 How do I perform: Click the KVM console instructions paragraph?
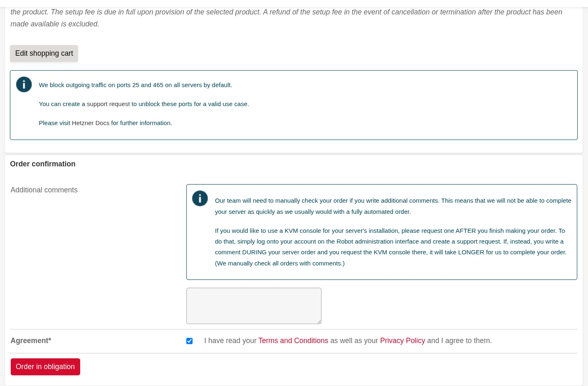pyautogui.click(x=390, y=242)
